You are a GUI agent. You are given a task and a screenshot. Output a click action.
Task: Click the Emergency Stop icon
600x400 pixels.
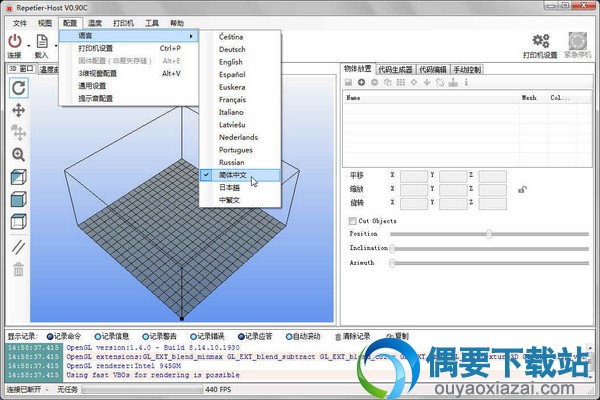click(577, 41)
